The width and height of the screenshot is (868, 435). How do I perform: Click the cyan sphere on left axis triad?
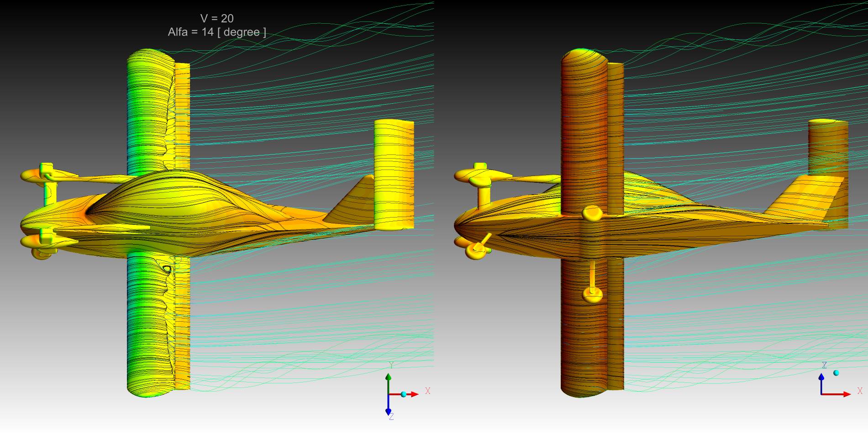point(404,394)
